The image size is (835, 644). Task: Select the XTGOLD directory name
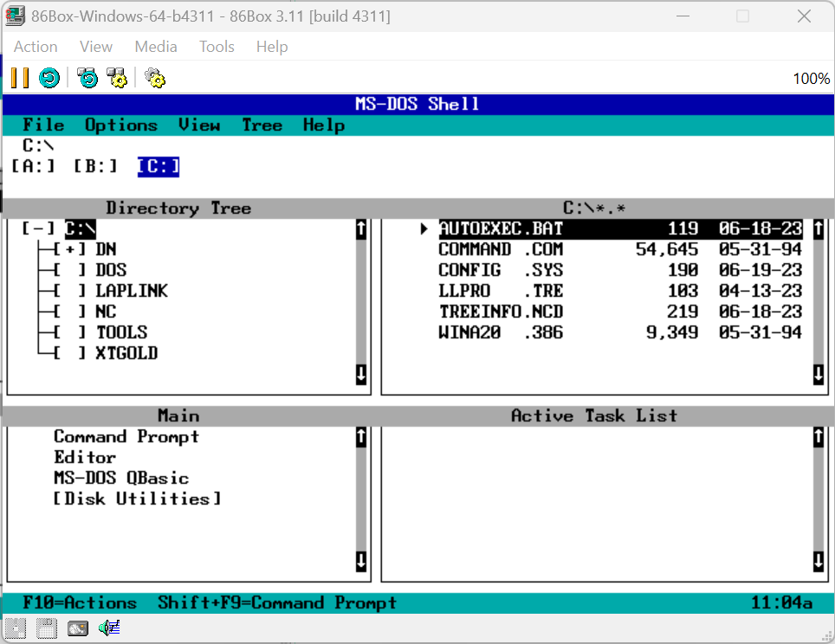tap(126, 353)
